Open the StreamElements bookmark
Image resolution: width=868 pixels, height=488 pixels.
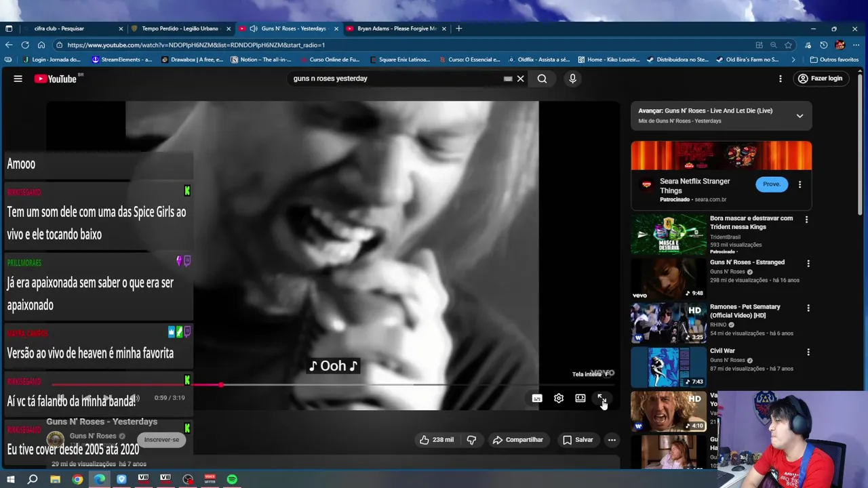(x=121, y=60)
